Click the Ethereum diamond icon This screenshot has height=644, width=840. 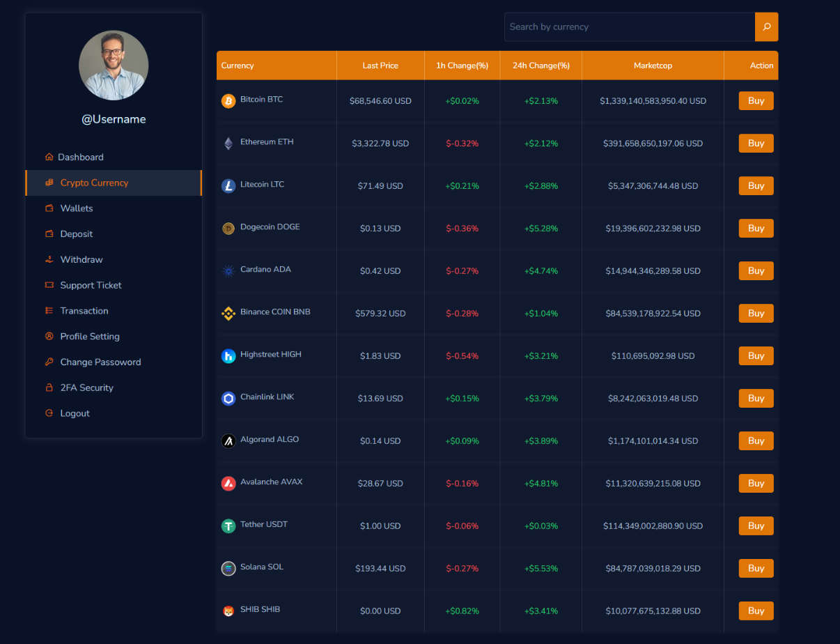[228, 144]
